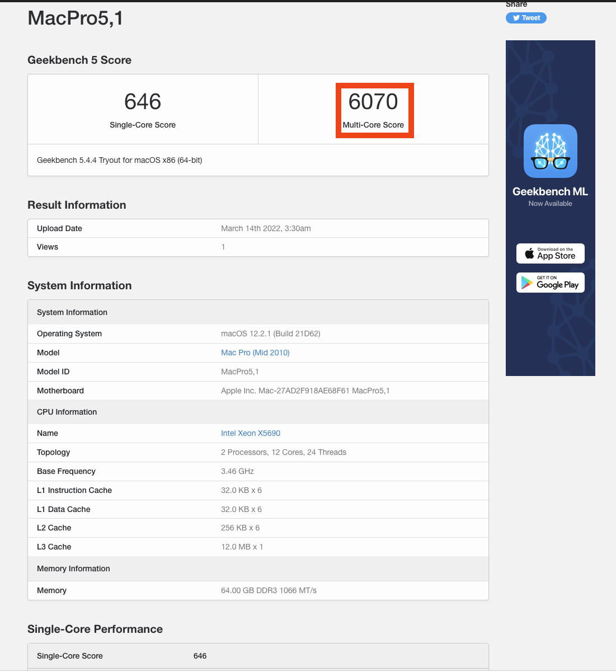Click the 64.00 GB DDR3 memory value
The image size is (616, 672).
click(x=269, y=590)
